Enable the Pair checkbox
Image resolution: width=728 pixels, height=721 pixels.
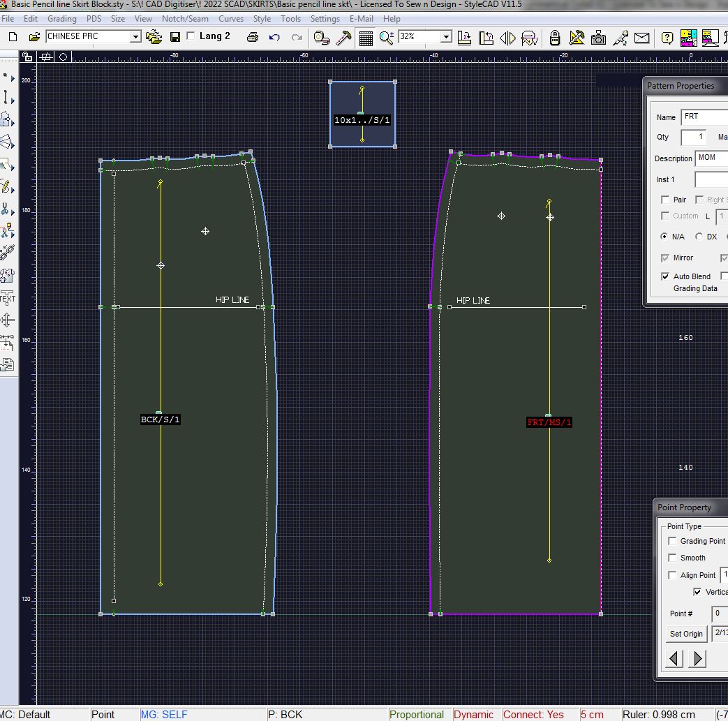[666, 200]
